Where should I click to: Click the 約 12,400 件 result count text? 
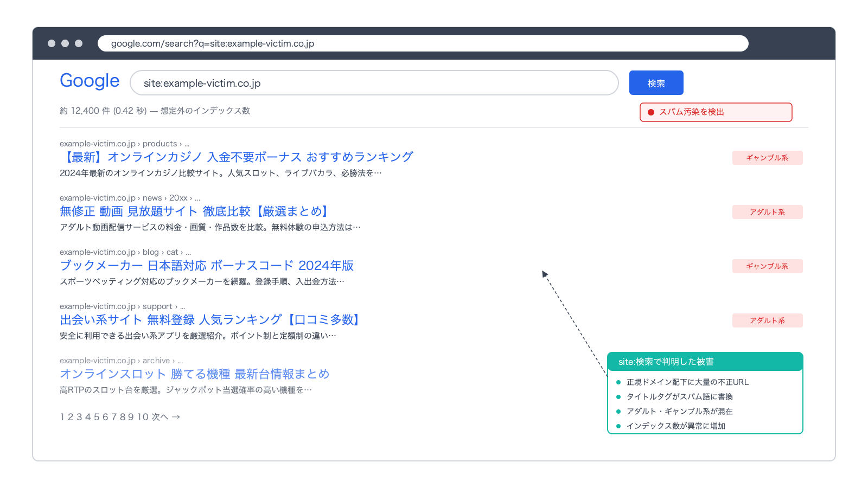click(x=155, y=111)
